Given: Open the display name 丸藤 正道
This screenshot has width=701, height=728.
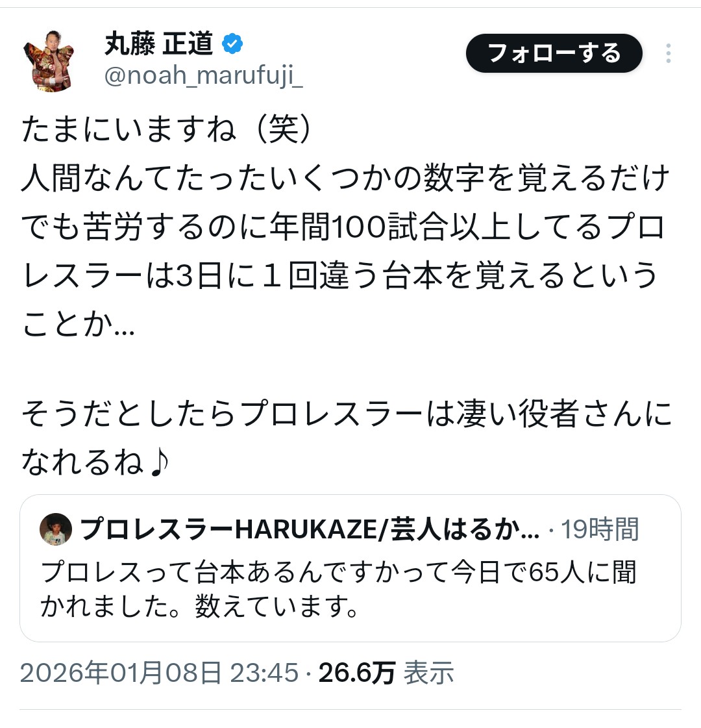Looking at the screenshot, I should [x=158, y=44].
